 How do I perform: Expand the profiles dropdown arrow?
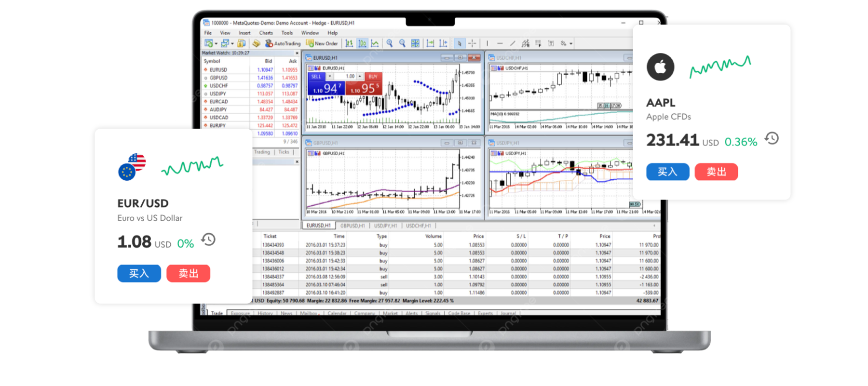tap(232, 44)
